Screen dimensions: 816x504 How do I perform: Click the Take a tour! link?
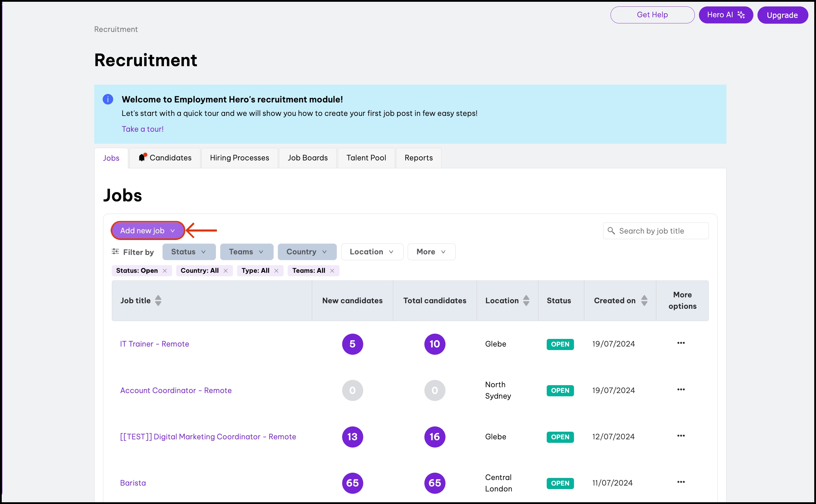coord(142,129)
